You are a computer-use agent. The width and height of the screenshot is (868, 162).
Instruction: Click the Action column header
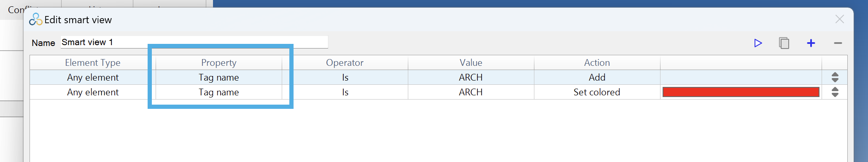click(x=597, y=62)
